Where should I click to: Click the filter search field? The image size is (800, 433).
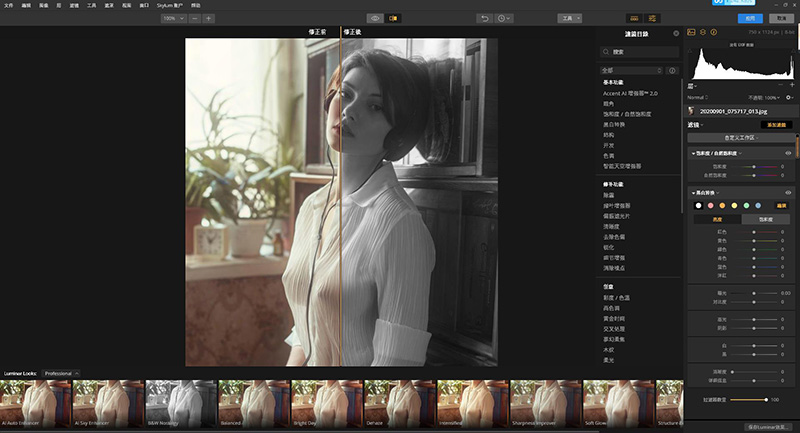640,52
